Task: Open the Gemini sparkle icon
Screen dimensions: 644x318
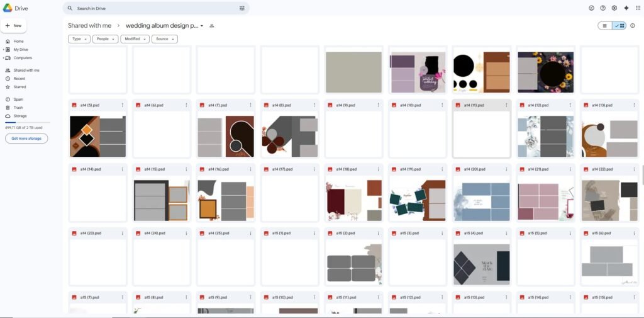Action: tap(626, 8)
